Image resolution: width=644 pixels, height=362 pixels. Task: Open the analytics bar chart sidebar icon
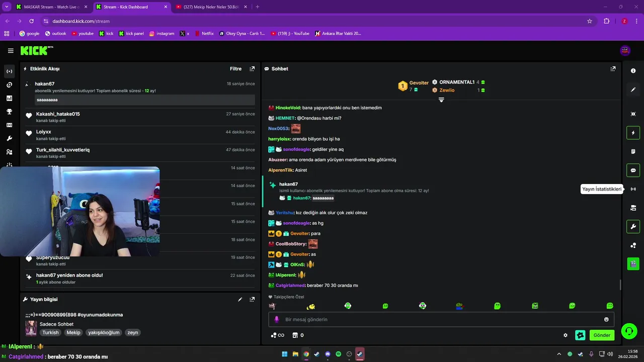pos(9,98)
